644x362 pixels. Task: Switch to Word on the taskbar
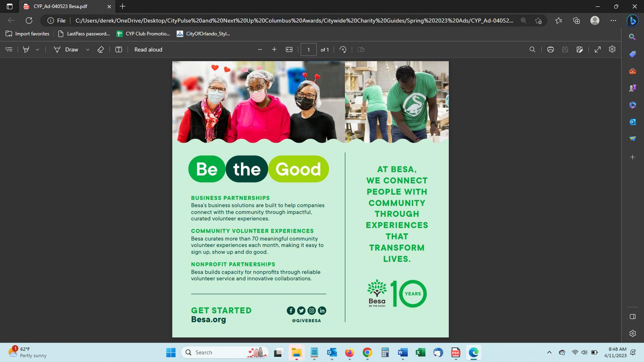(x=402, y=353)
